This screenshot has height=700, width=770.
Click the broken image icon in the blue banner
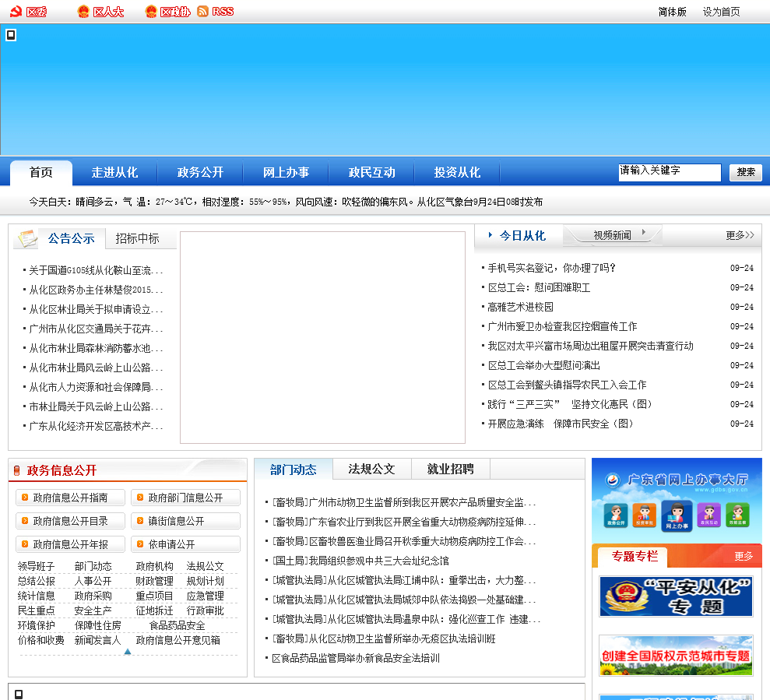11,35
